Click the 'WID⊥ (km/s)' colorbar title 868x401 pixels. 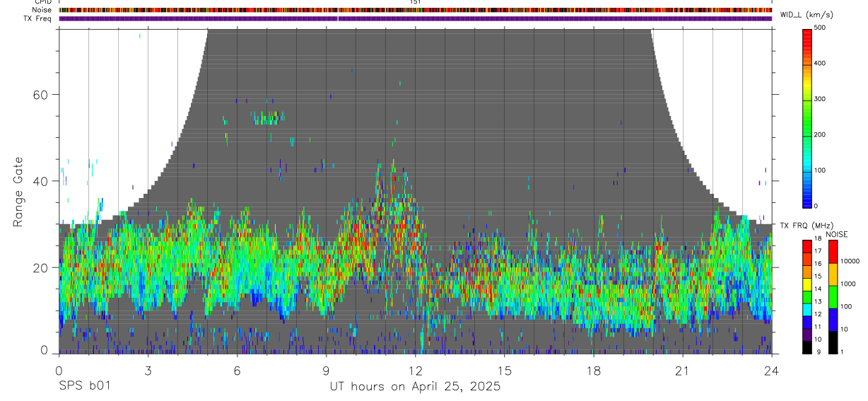809,14
